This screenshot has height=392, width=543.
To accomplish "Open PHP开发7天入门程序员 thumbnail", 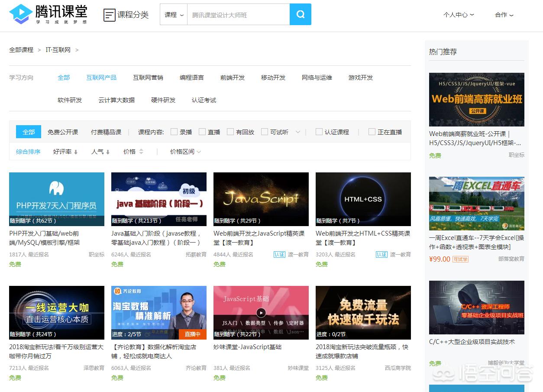I will (57, 199).
